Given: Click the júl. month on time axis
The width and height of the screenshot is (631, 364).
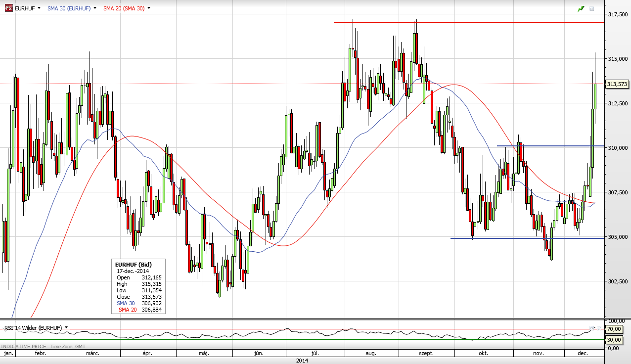Looking at the screenshot, I should tap(315, 354).
